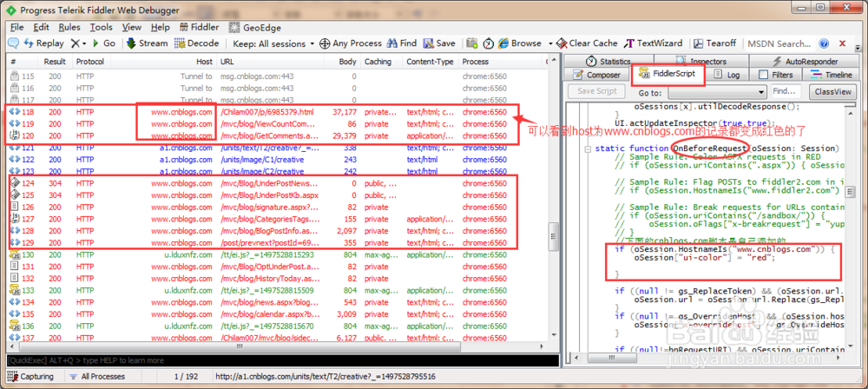The image size is (868, 389).
Task: Select session 121 a1.cnblogs.com row
Action: [x=277, y=148]
